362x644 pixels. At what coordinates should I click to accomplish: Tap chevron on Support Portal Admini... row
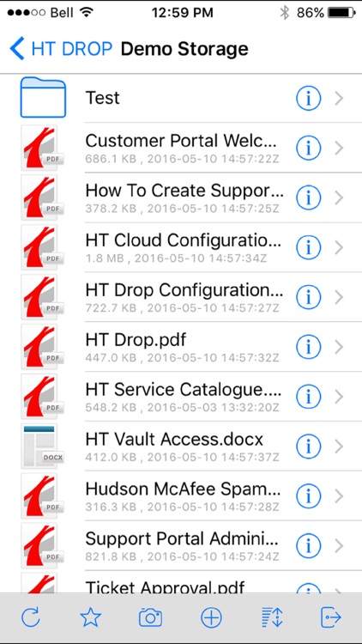coord(339,546)
